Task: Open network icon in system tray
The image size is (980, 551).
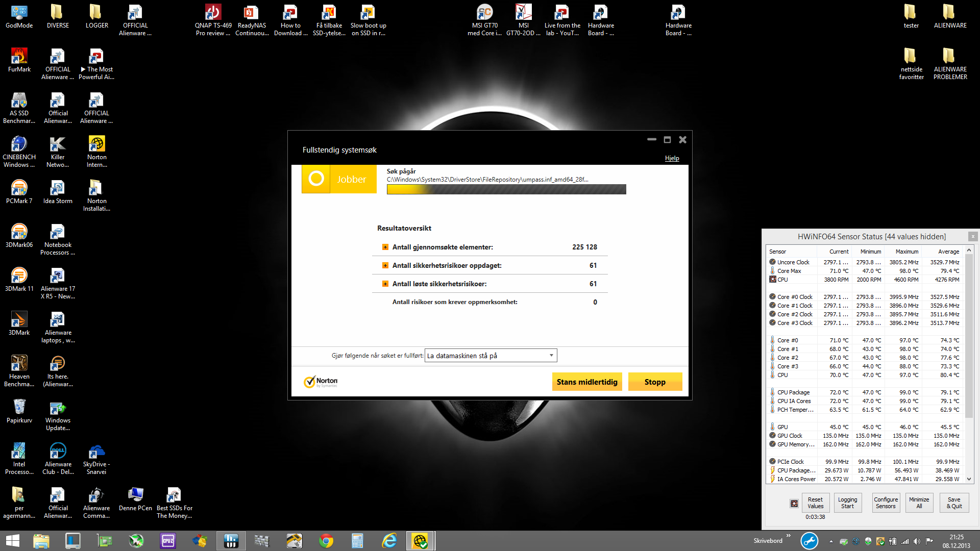Action: click(x=905, y=541)
